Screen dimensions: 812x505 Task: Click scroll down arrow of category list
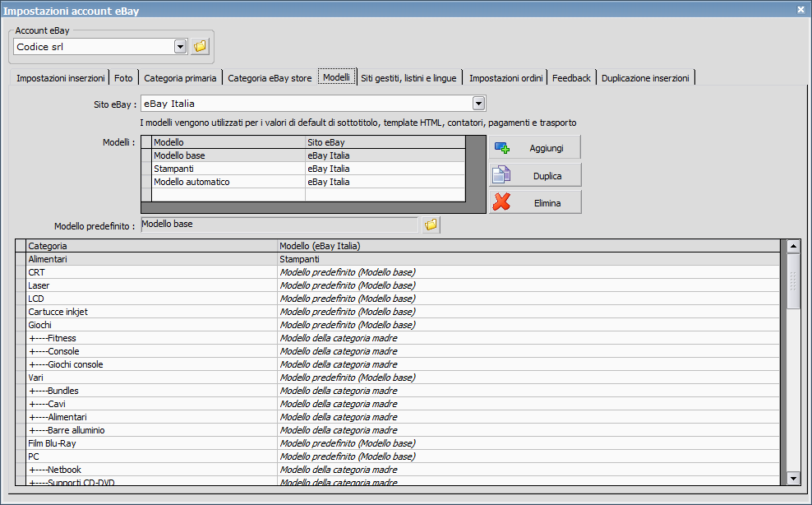pos(793,478)
